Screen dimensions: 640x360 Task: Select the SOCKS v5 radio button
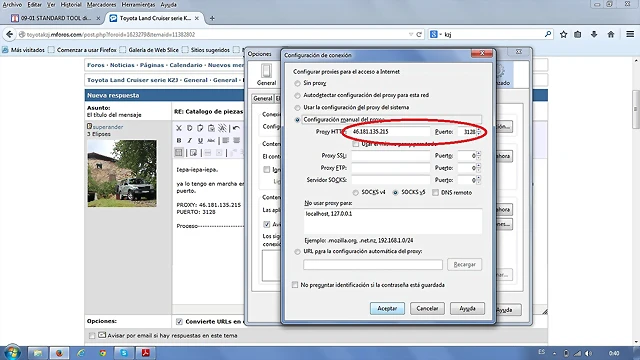[x=395, y=193]
